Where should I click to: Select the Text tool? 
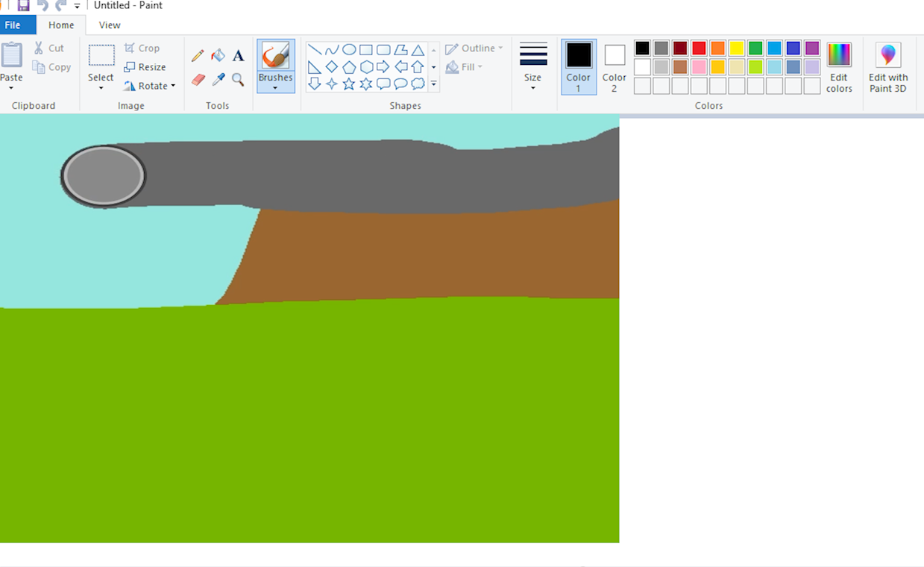[x=238, y=56]
